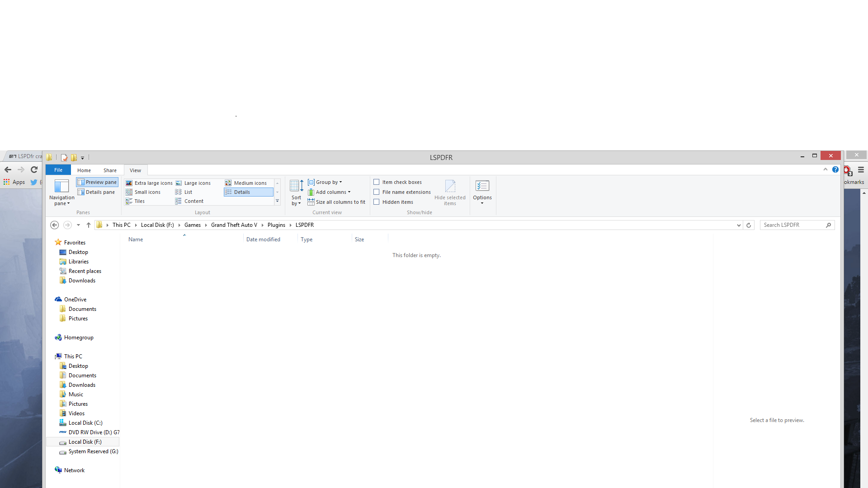Click the Search LSPDFR field
Screen dimensions: 868x488
click(x=792, y=225)
